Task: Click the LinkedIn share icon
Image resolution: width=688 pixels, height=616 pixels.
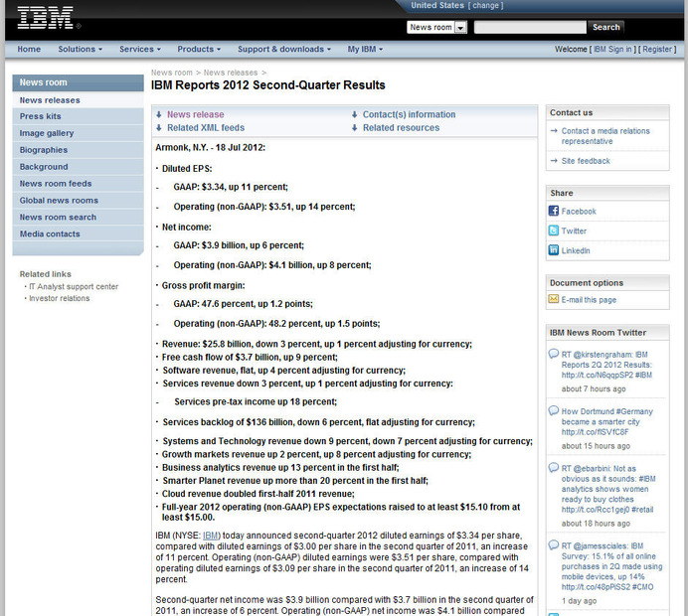Action: 554,250
